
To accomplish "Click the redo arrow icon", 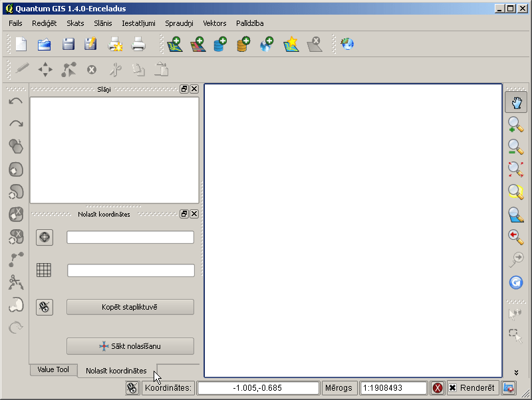I will pyautogui.click(x=16, y=124).
